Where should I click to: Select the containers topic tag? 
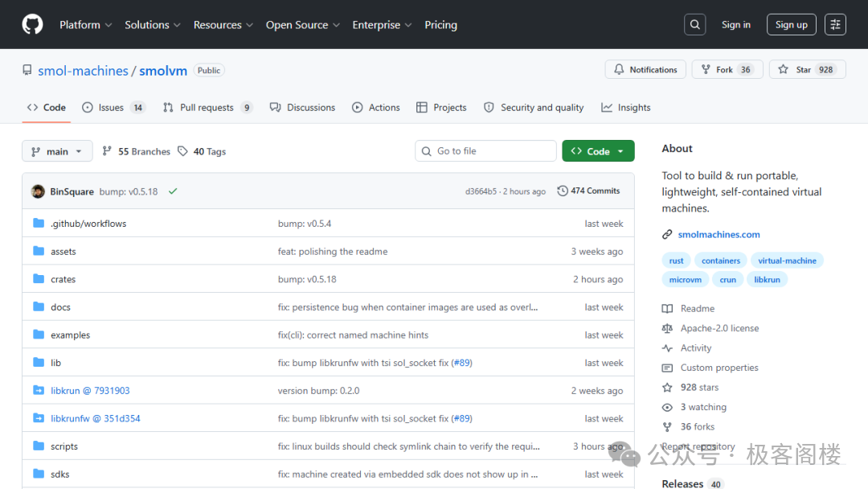click(721, 261)
